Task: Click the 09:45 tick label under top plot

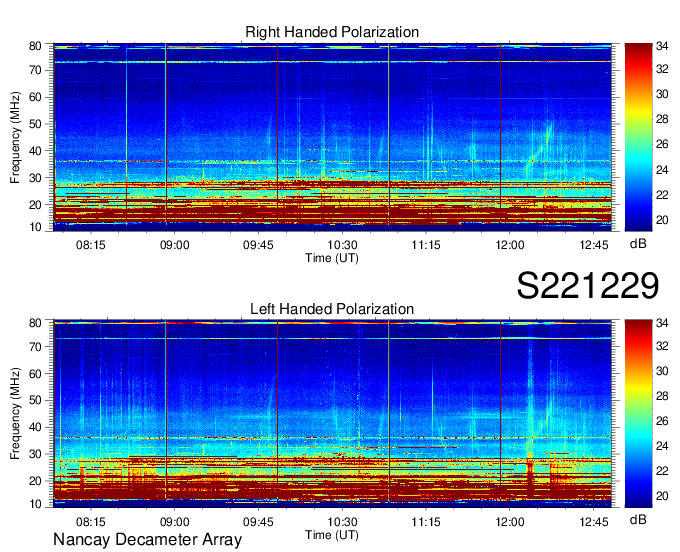Action: click(258, 245)
